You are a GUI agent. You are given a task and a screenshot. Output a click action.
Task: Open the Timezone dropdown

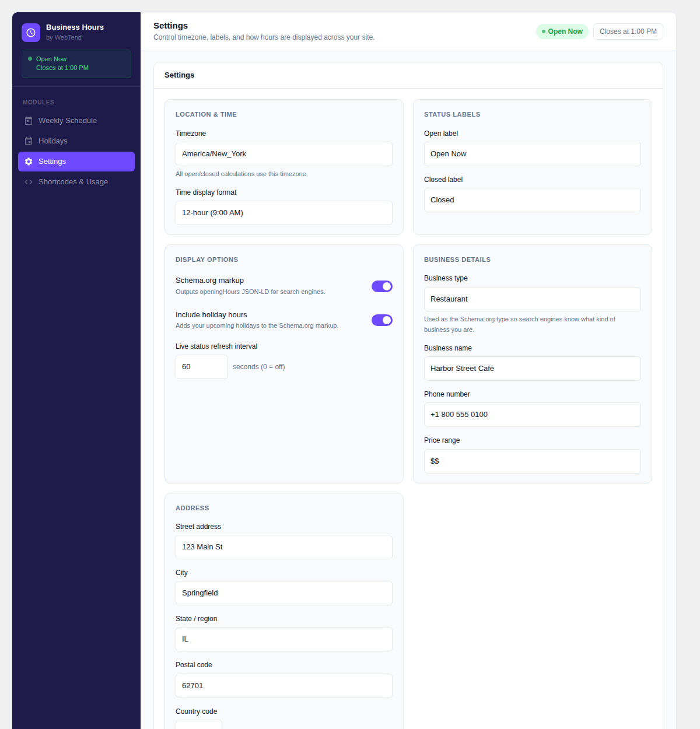point(284,154)
